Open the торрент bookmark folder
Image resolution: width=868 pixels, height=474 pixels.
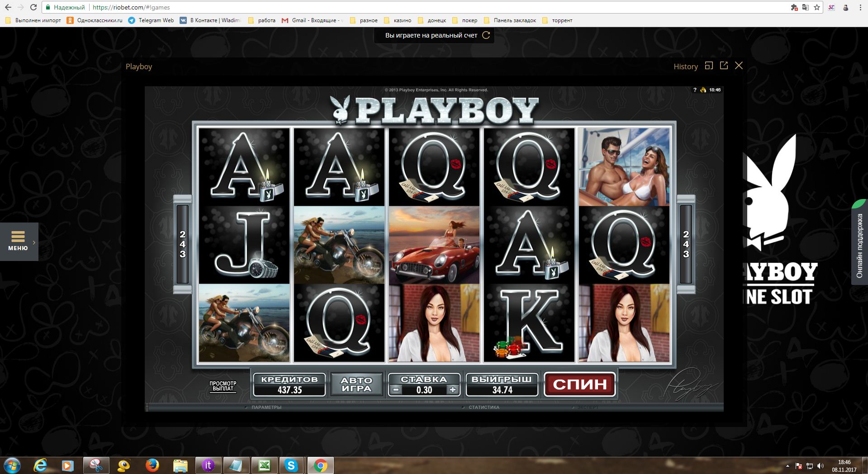click(x=557, y=20)
